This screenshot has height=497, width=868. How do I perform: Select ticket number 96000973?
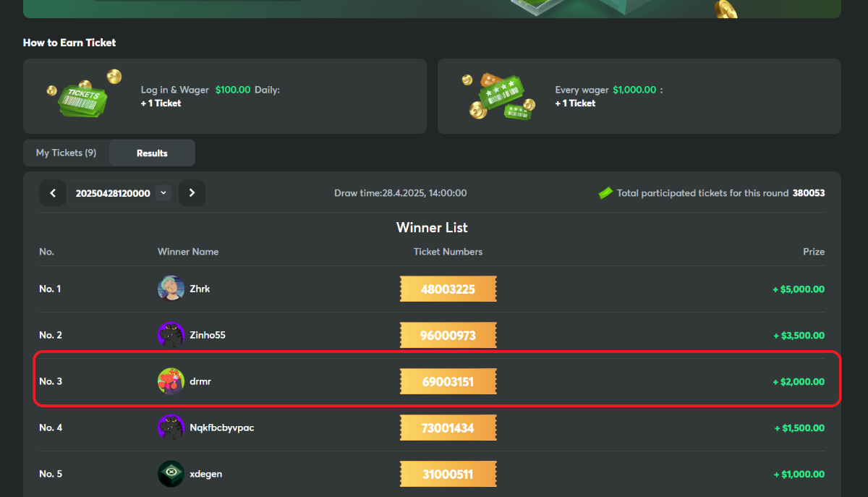[448, 336]
